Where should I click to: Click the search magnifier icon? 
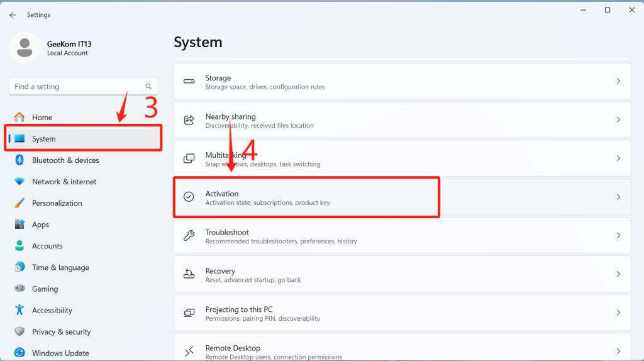[x=148, y=87]
